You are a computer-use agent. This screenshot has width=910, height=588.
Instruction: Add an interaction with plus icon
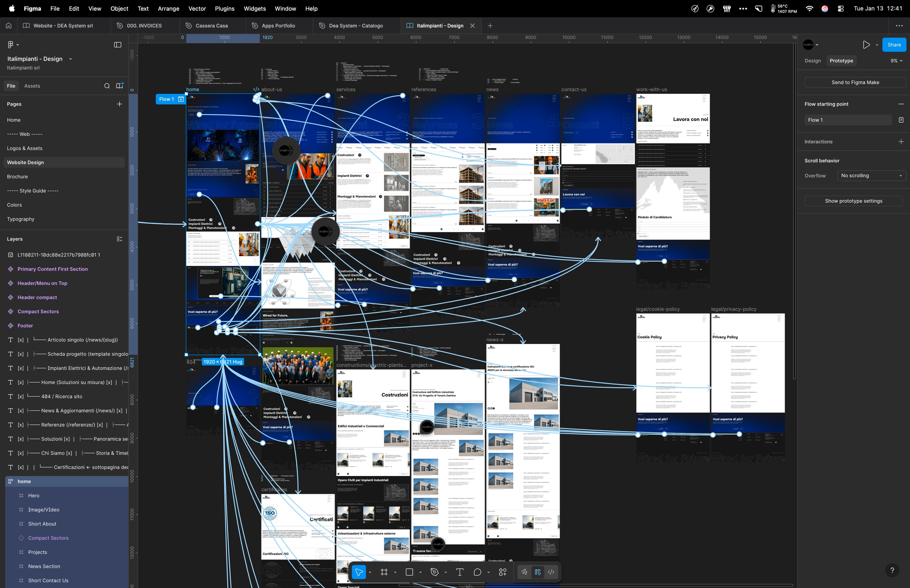tap(901, 142)
